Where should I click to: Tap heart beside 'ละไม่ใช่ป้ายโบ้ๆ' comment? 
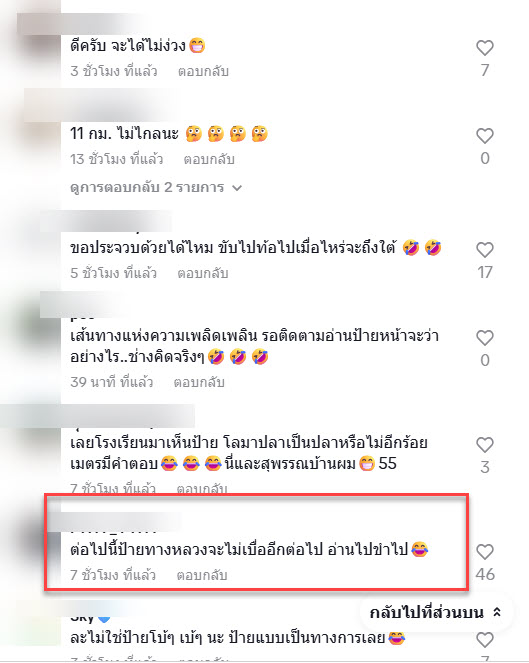coord(485,640)
